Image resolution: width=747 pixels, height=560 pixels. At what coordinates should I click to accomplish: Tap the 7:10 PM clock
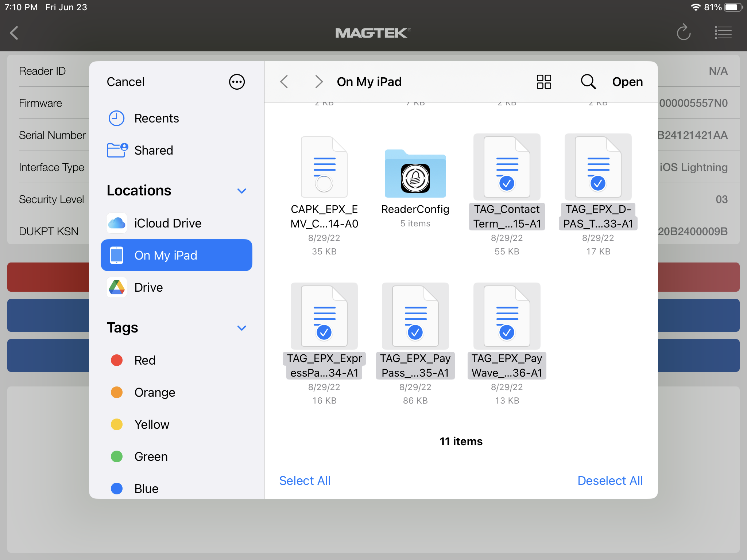click(x=21, y=7)
